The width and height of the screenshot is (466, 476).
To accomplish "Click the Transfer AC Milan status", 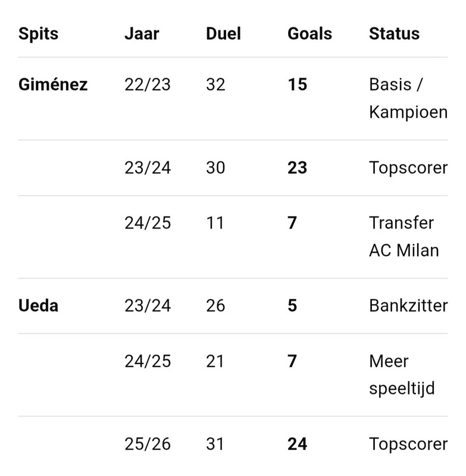I will pos(404,236).
